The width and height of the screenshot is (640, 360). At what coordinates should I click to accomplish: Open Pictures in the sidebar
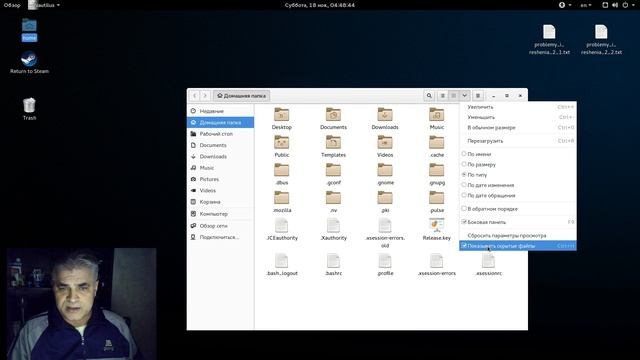pos(220,179)
